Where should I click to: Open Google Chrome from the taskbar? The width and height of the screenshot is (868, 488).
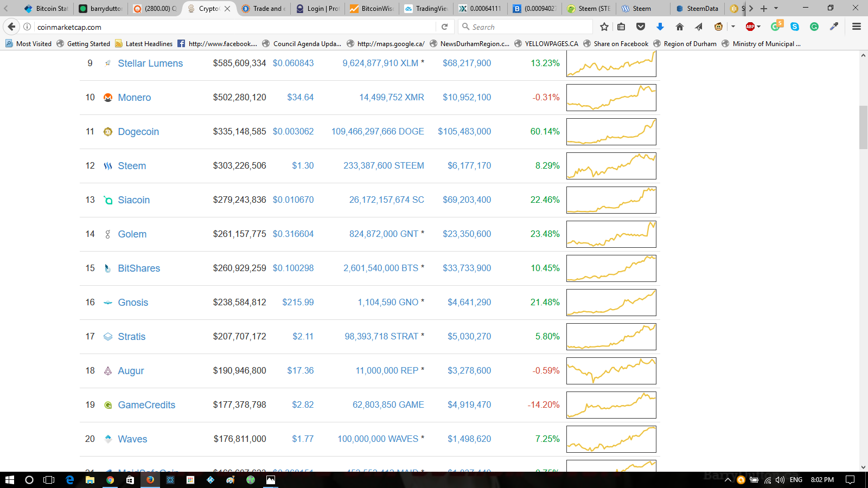click(x=110, y=480)
